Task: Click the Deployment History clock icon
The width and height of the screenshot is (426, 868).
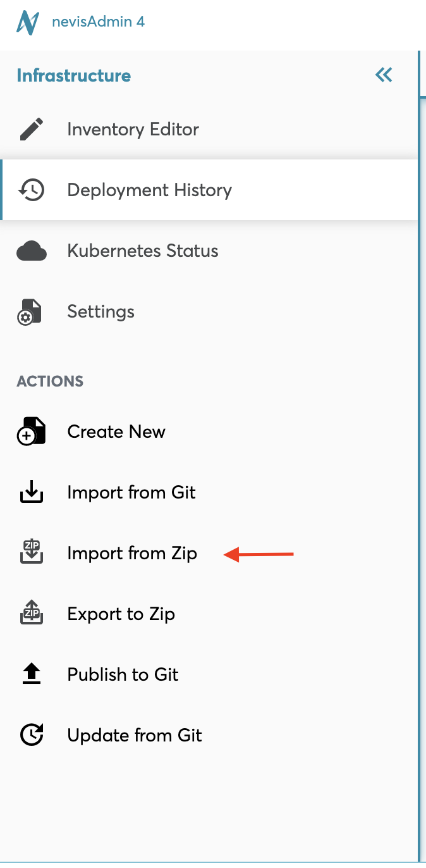Action: [31, 190]
